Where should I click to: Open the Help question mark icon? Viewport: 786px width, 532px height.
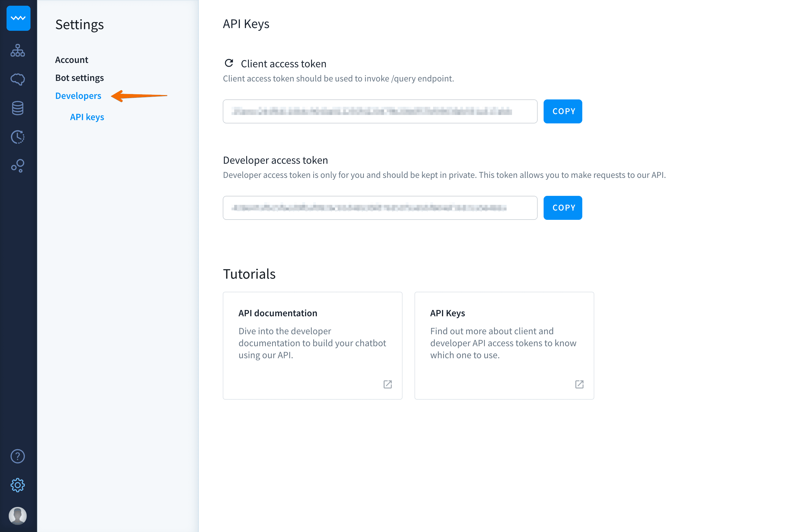[x=18, y=456]
